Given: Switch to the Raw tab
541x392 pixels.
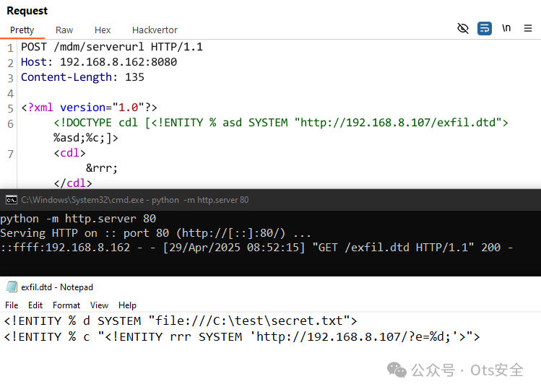Looking at the screenshot, I should pos(64,30).
